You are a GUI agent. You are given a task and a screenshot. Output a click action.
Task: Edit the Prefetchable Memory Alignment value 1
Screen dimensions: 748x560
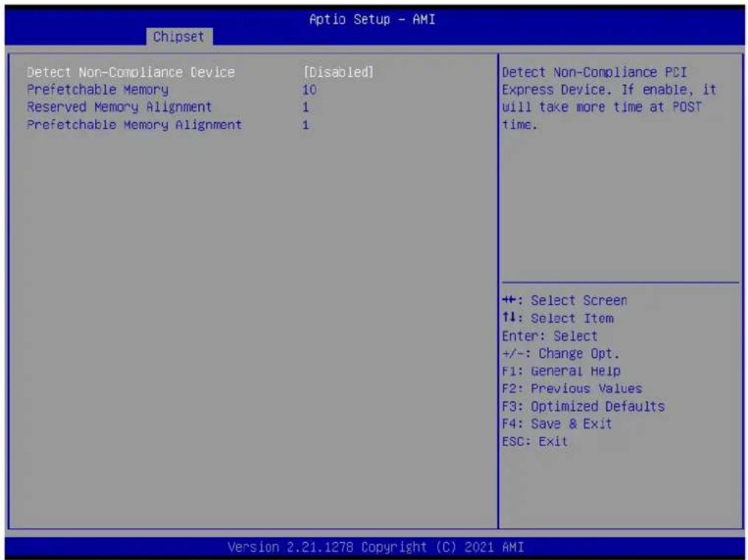[x=305, y=125]
